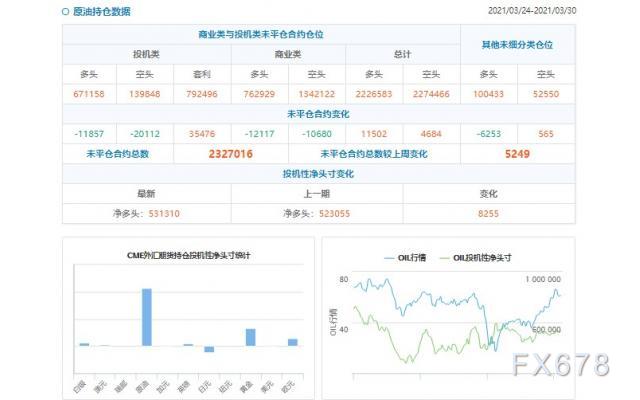Click the value 671158

[x=89, y=94]
